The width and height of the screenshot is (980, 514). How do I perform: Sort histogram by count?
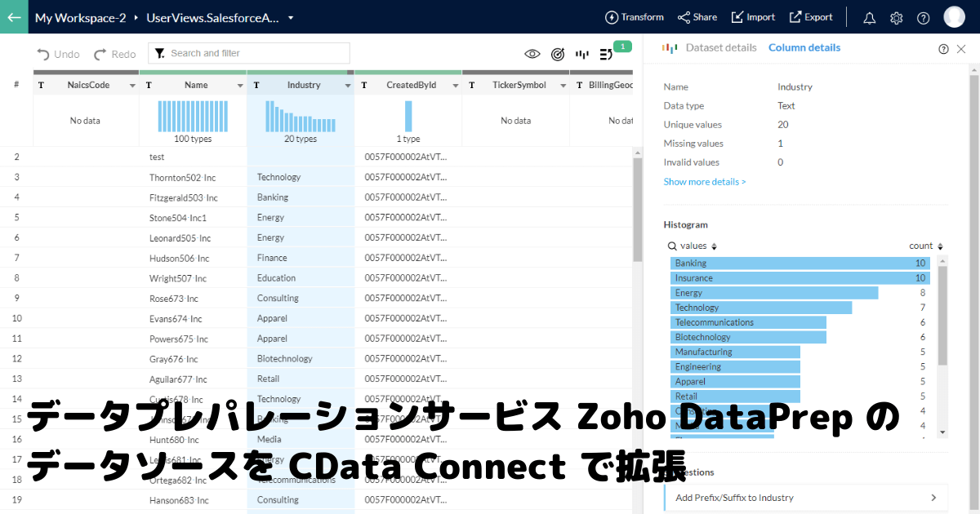pos(940,246)
